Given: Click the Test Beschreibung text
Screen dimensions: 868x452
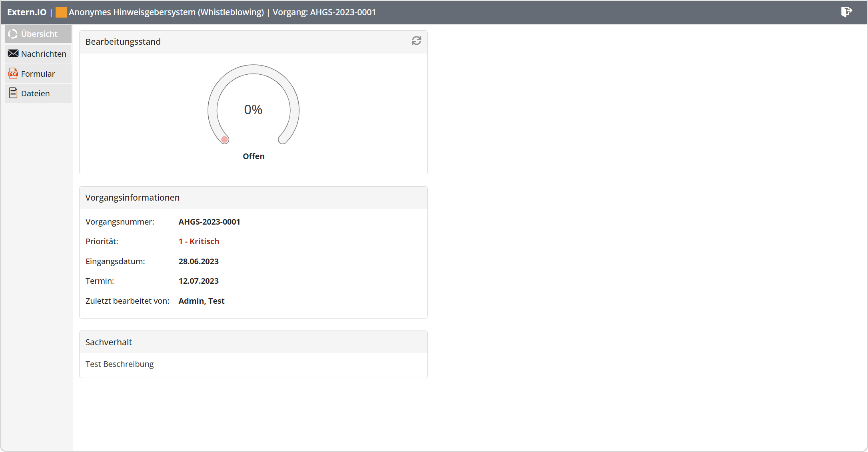Looking at the screenshot, I should pos(120,364).
